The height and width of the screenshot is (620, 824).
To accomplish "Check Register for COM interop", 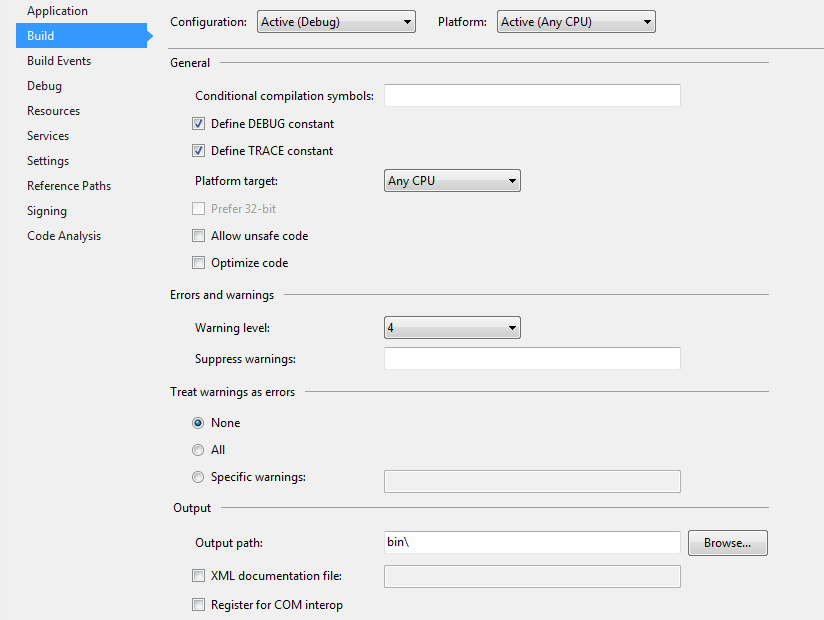I will click(198, 605).
